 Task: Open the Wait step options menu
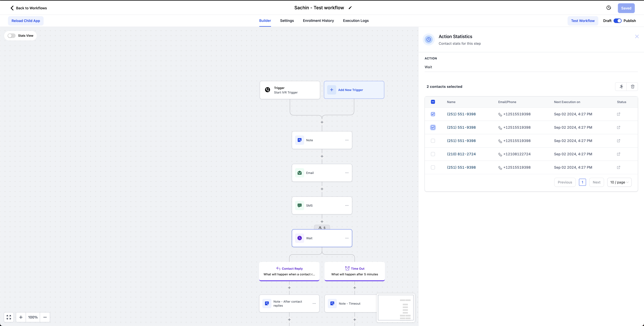347,238
